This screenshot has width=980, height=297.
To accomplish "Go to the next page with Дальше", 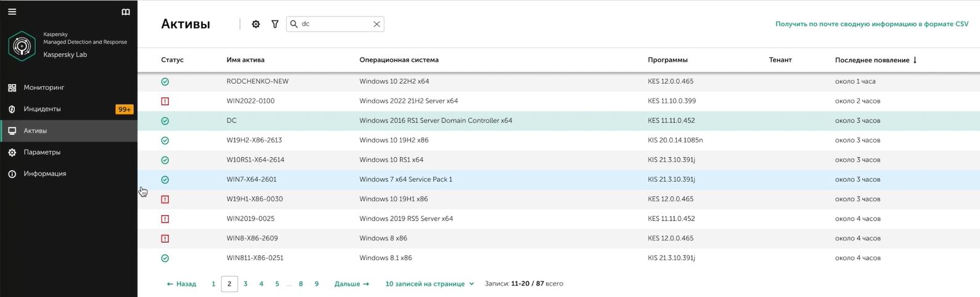I will click(351, 284).
